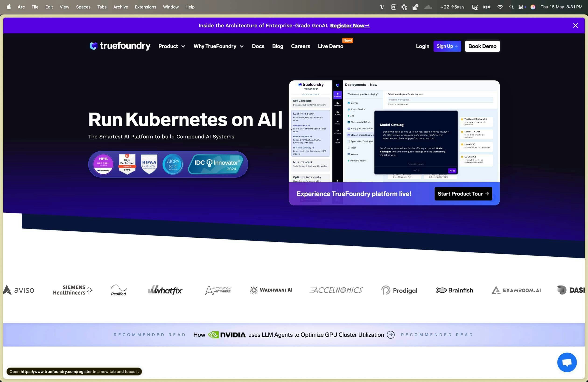588x382 pixels.
Task: Click the G2 High Performer 2024 badge
Action: [127, 164]
